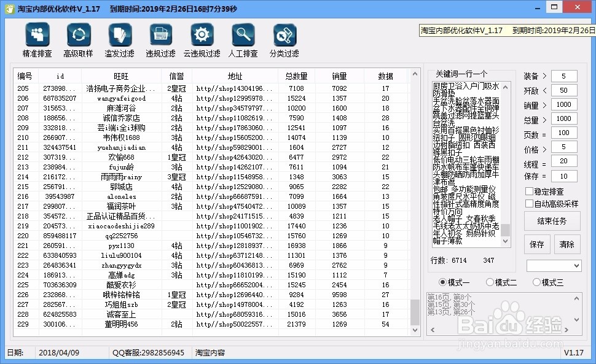Click the 结束任务 button
The image size is (596, 364).
tap(552, 221)
